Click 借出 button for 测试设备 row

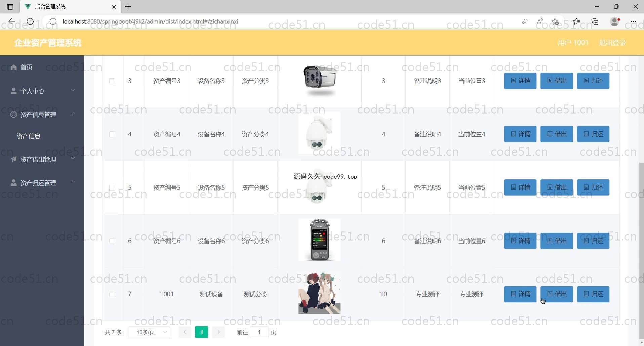556,294
